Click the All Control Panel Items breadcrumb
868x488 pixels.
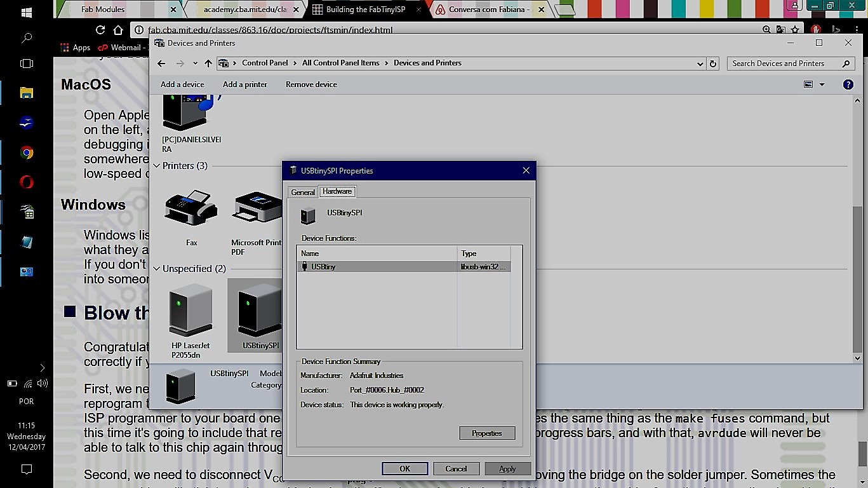341,63
